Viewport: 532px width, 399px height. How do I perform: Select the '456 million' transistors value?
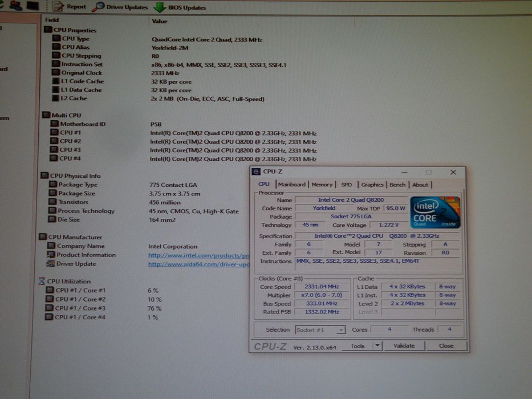(165, 202)
